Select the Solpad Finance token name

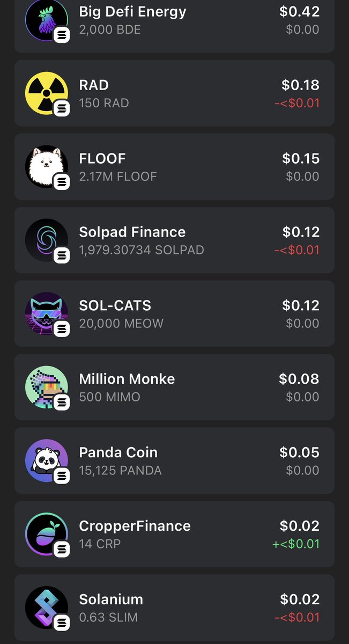click(x=132, y=232)
